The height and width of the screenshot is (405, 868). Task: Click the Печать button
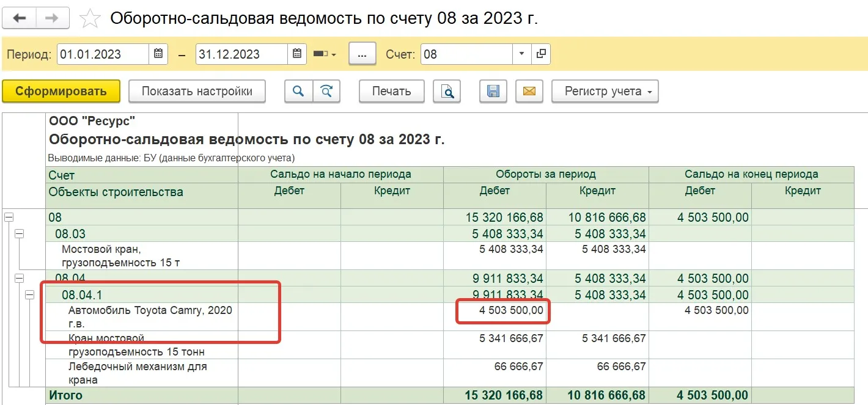coord(391,92)
